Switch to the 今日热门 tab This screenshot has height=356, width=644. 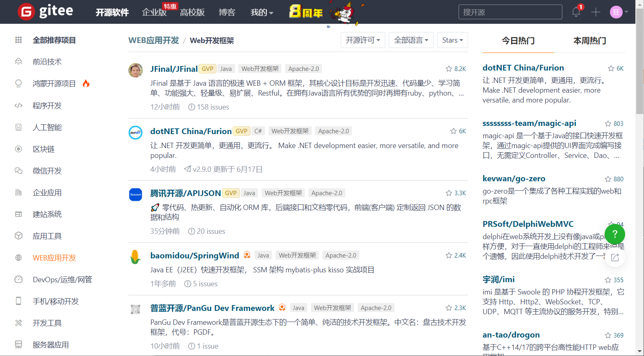[x=518, y=41]
